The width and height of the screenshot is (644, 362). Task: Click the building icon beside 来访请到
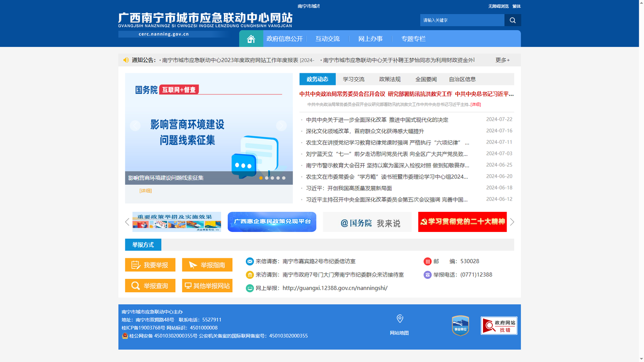[250, 275]
